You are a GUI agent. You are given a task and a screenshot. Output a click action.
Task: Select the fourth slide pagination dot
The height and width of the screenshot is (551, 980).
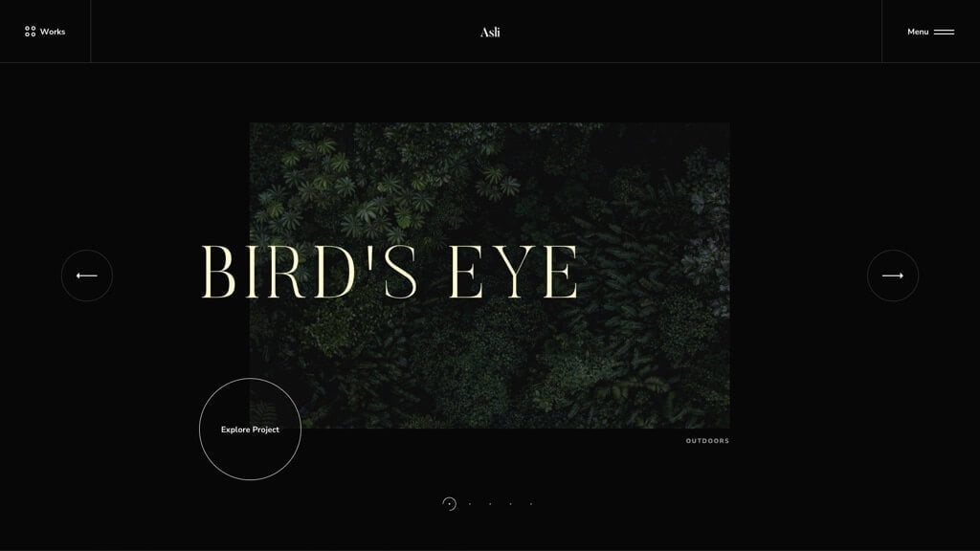point(510,504)
